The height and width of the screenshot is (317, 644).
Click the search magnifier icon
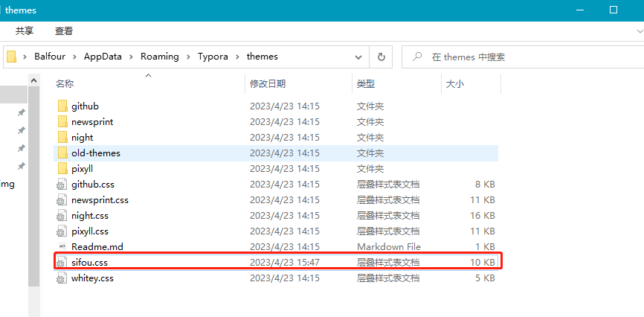pyautogui.click(x=417, y=57)
